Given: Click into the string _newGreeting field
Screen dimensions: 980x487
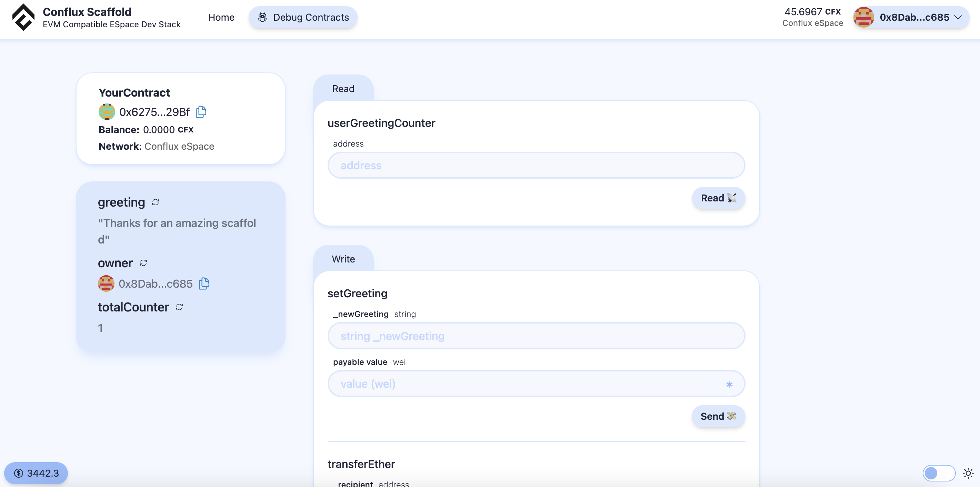Looking at the screenshot, I should [x=536, y=336].
